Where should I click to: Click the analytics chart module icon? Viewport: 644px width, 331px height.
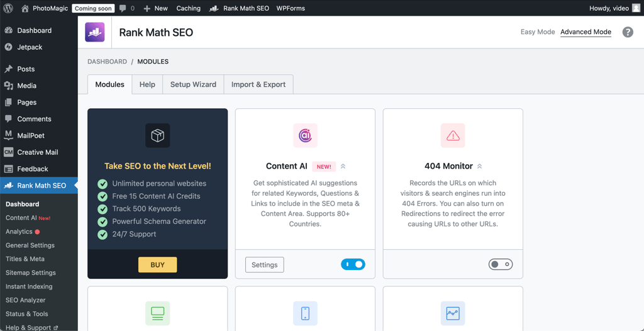click(x=453, y=313)
